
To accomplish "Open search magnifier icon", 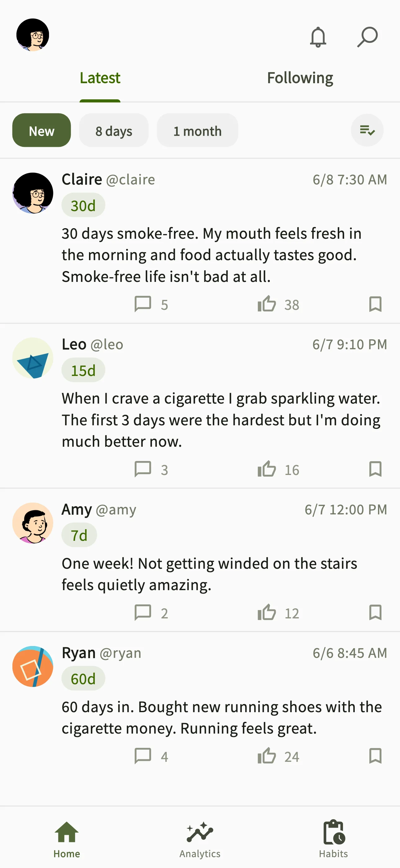I will coord(367,37).
